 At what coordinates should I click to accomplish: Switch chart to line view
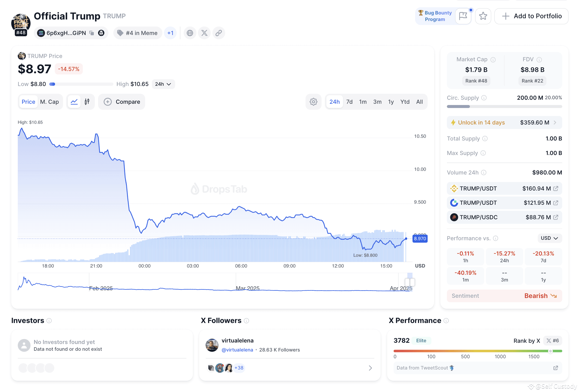tap(74, 102)
